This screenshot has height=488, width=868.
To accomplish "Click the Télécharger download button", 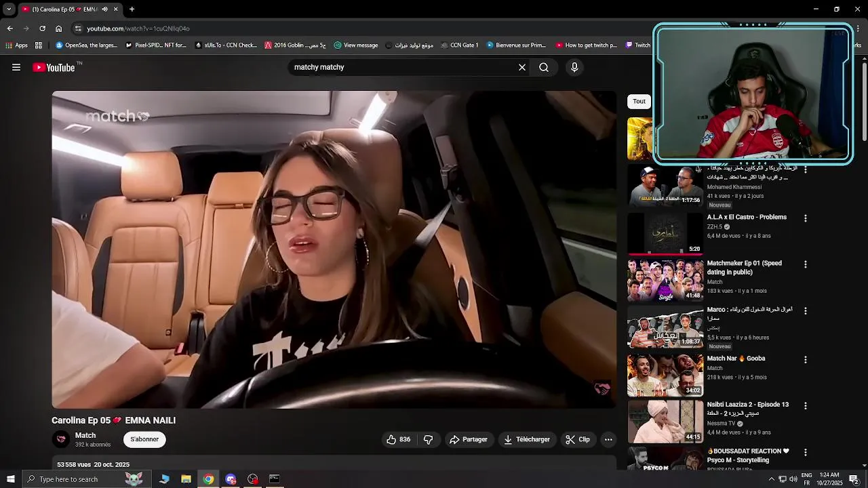I will [x=527, y=439].
